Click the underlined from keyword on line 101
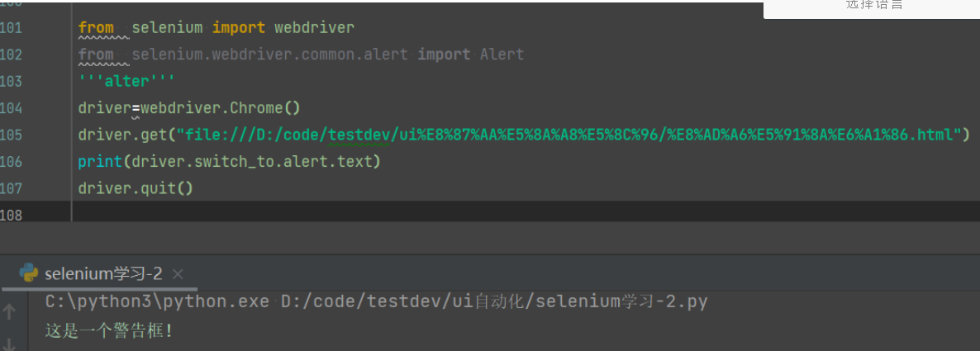 click(96, 28)
